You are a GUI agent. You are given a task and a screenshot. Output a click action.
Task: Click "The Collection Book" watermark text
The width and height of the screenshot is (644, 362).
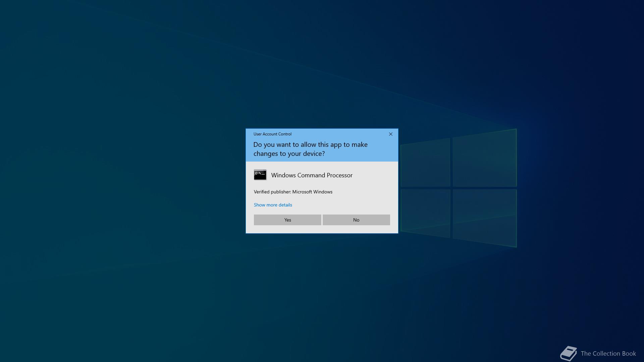tap(608, 353)
